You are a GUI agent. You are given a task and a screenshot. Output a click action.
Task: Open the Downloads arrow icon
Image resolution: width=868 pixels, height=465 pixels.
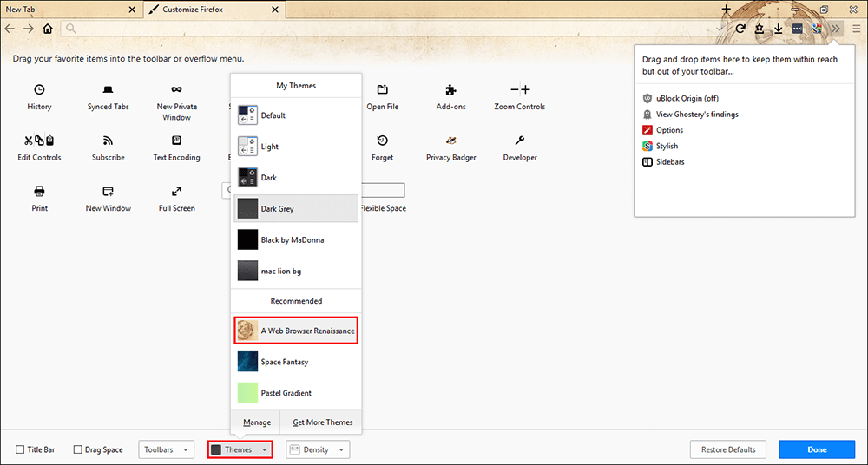(x=779, y=29)
